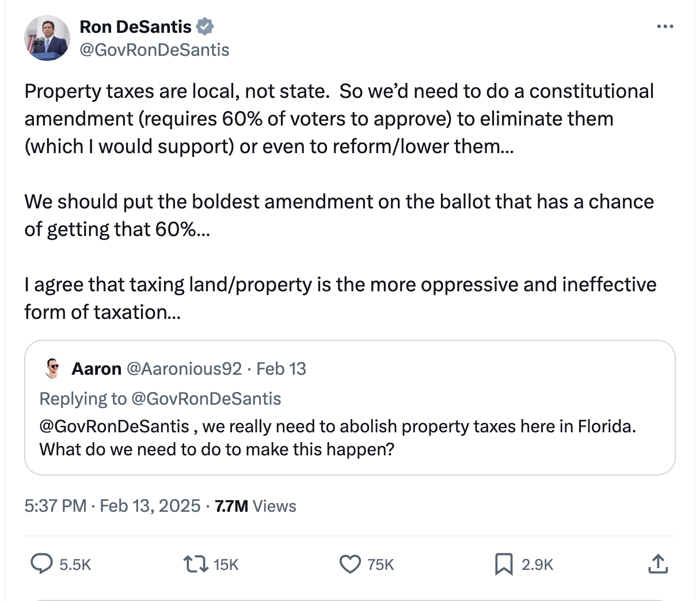This screenshot has height=601, width=700.
Task: Click the share upload icon
Action: pyautogui.click(x=657, y=564)
